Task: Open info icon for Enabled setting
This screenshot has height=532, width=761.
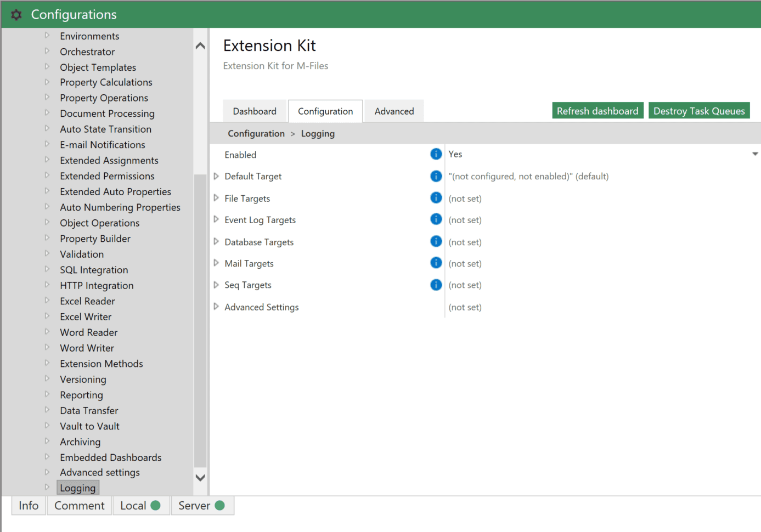Action: 436,154
